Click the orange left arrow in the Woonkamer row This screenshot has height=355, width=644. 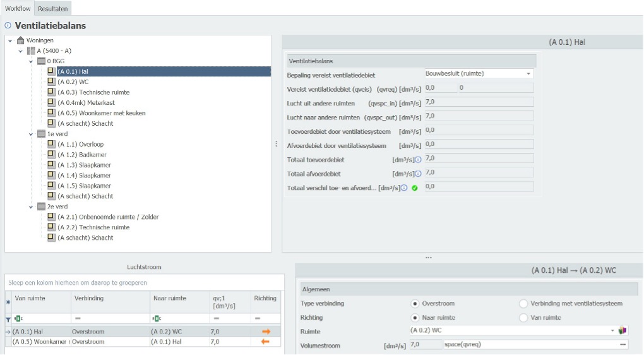click(266, 342)
